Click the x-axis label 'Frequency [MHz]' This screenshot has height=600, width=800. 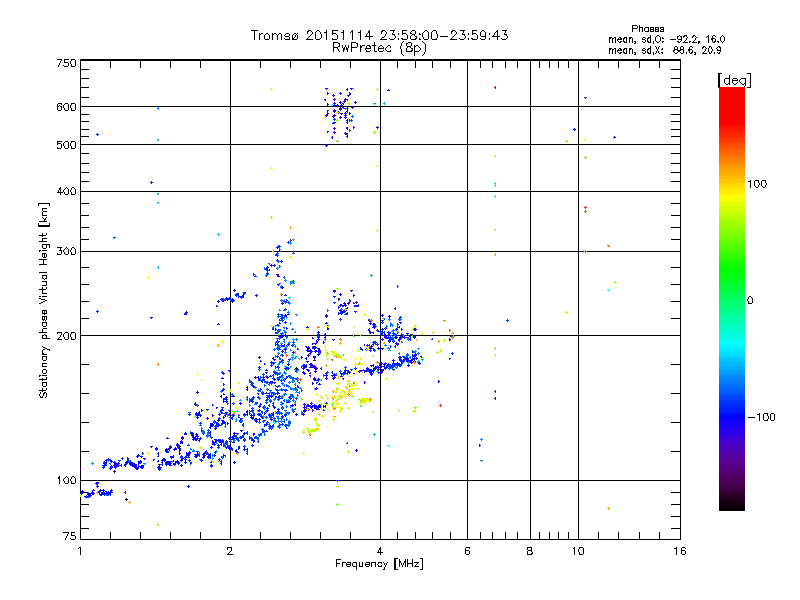point(379,564)
